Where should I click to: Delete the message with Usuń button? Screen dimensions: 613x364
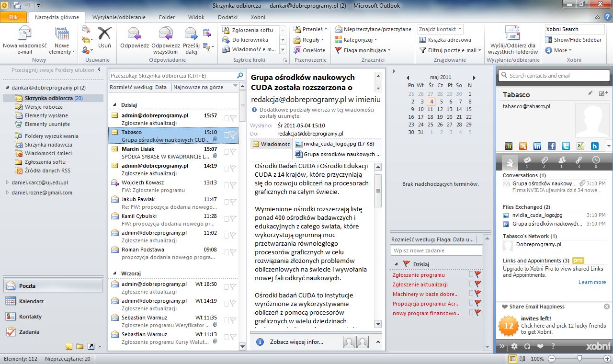(104, 37)
